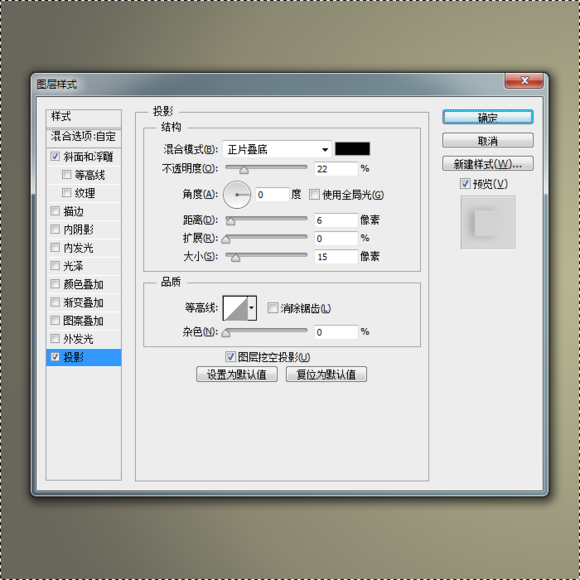Uncheck the 预览(V) checkbox
The width and height of the screenshot is (580, 580).
(465, 183)
